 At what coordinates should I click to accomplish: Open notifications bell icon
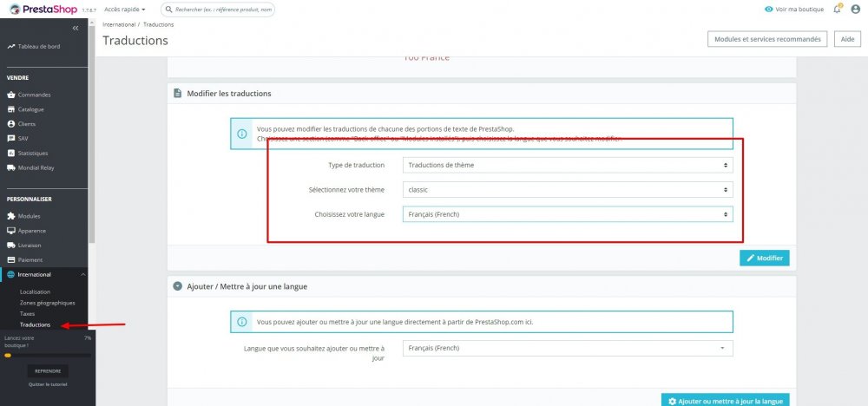click(x=837, y=10)
